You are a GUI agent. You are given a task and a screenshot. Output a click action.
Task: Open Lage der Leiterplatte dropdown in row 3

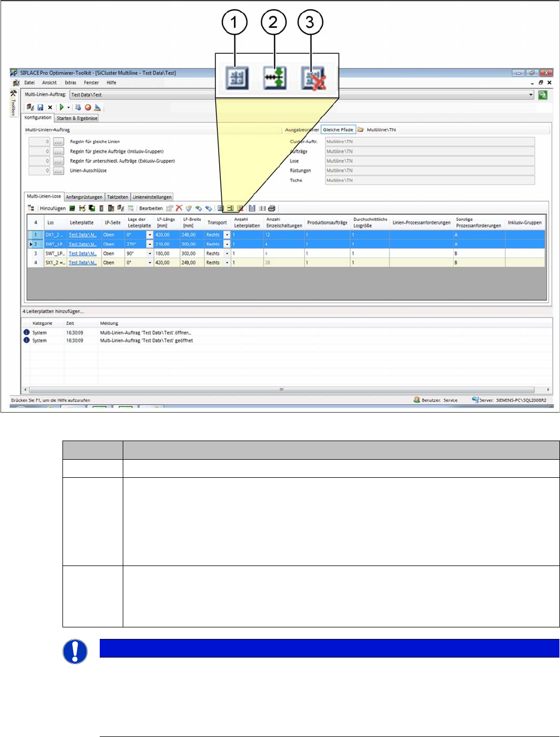(150, 254)
